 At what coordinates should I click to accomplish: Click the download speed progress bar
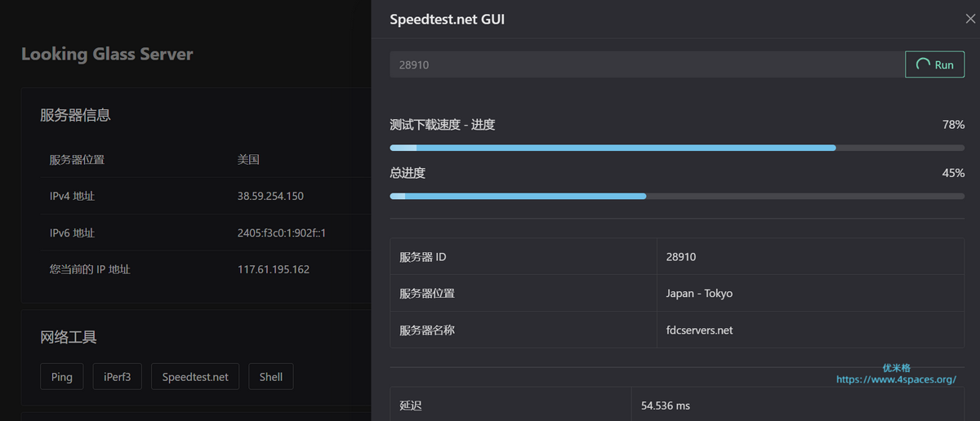pos(677,148)
